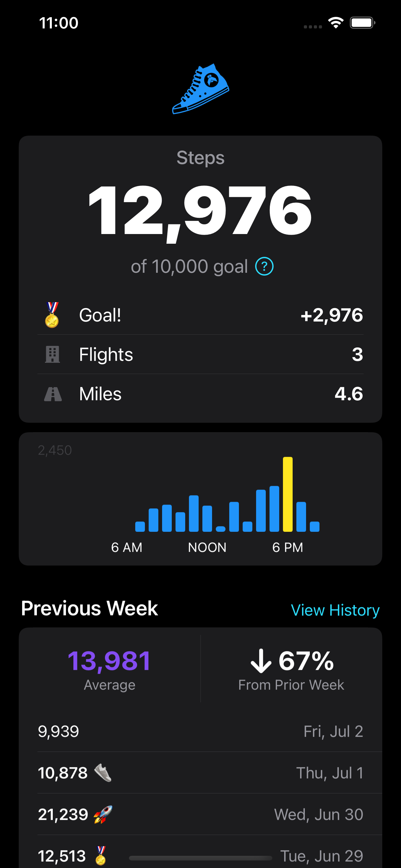Tap the medal emoji beside 12,513
401x868 pixels.
tap(101, 856)
